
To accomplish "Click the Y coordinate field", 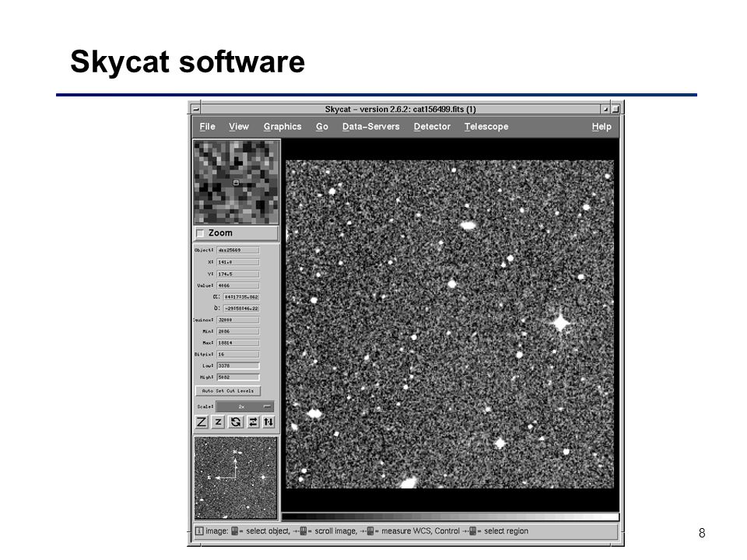I will tap(238, 274).
